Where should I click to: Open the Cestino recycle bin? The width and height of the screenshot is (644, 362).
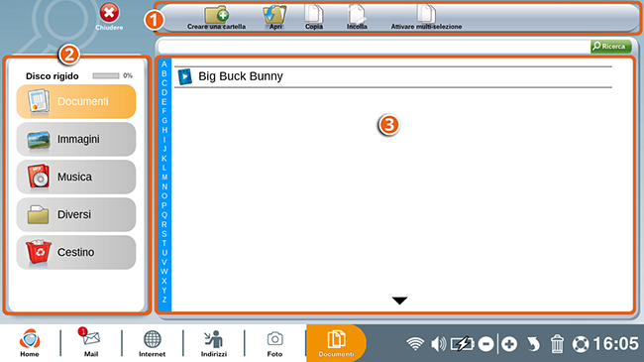coord(76,252)
